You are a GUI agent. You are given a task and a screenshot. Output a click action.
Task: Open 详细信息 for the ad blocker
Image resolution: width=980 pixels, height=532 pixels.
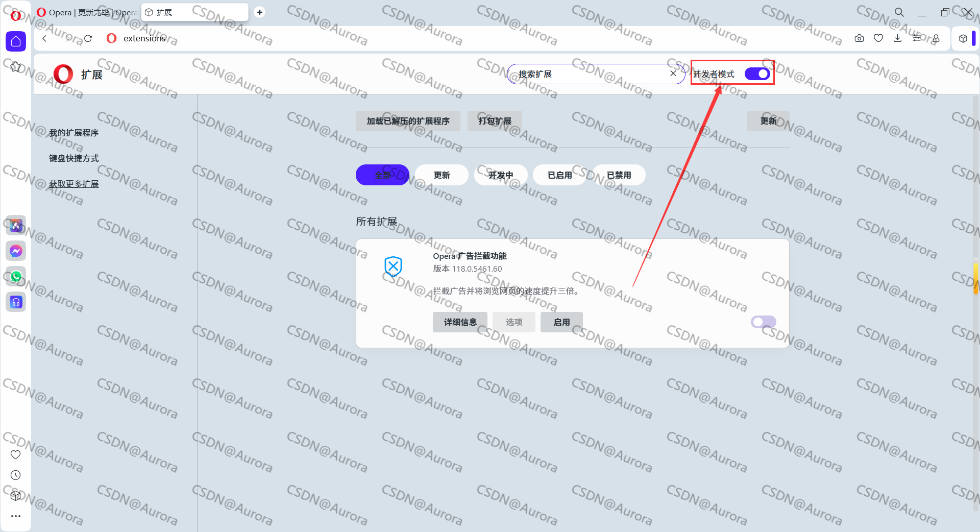(460, 322)
